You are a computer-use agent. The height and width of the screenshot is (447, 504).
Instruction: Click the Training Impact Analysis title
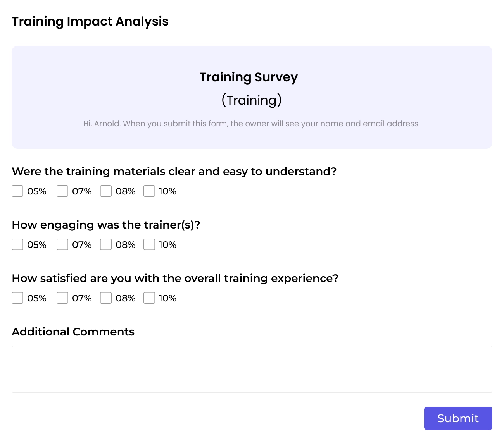[90, 21]
